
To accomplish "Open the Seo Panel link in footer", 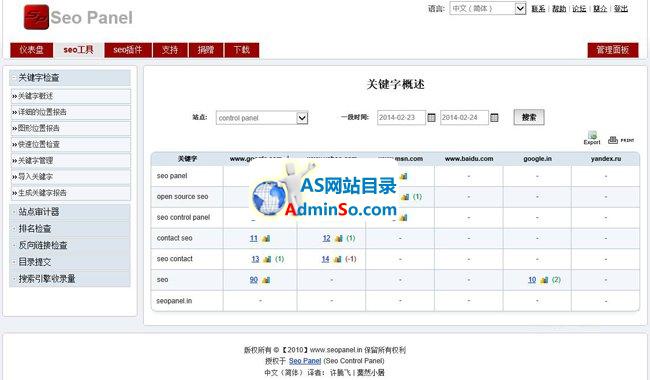I will click(305, 361).
